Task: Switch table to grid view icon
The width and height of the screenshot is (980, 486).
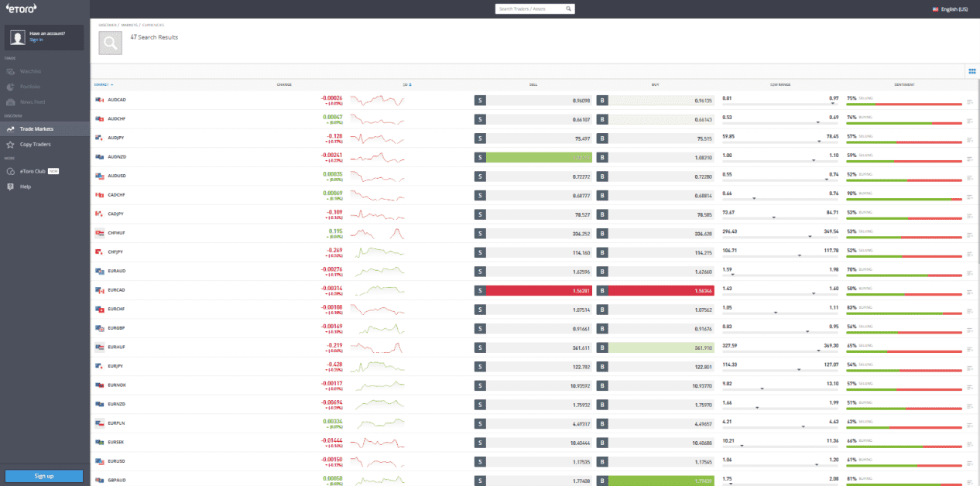Action: tap(972, 70)
